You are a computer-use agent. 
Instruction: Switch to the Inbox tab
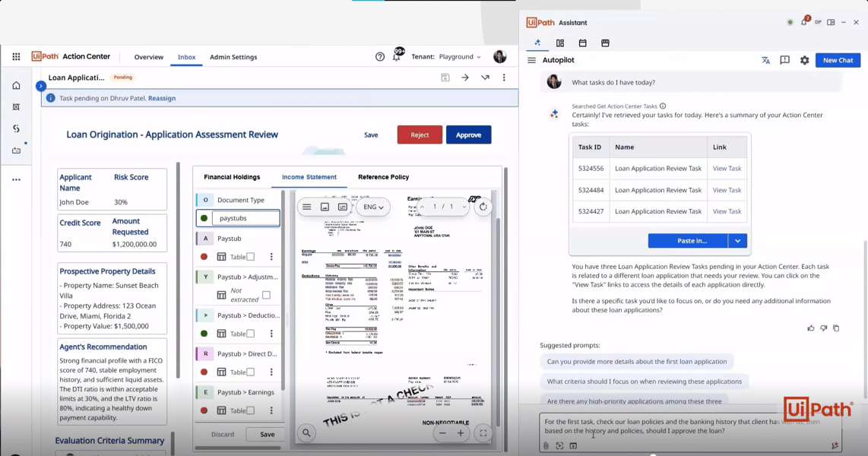[186, 56]
